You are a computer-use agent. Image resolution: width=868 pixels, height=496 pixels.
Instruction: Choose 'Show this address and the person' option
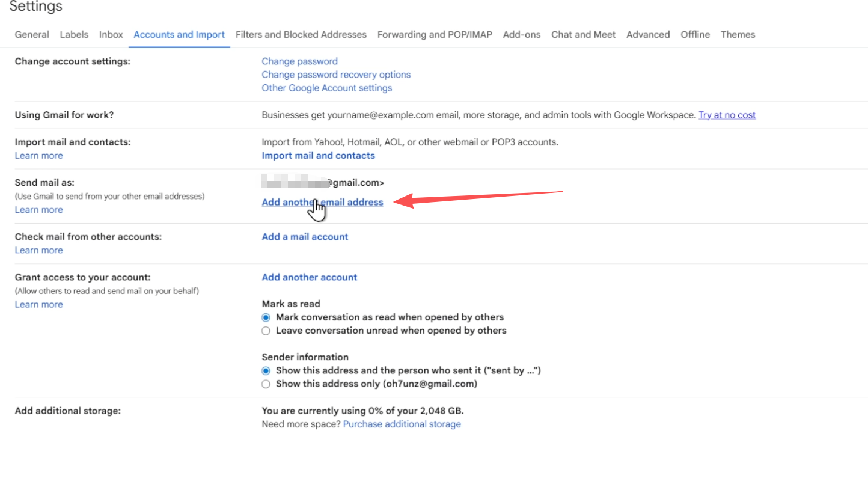pos(266,371)
